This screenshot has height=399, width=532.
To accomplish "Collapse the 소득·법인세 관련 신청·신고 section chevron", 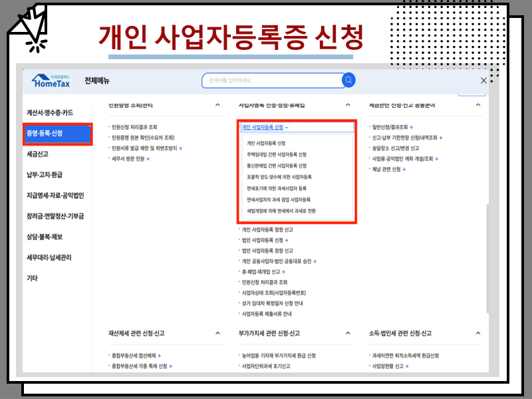I will pyautogui.click(x=478, y=333).
